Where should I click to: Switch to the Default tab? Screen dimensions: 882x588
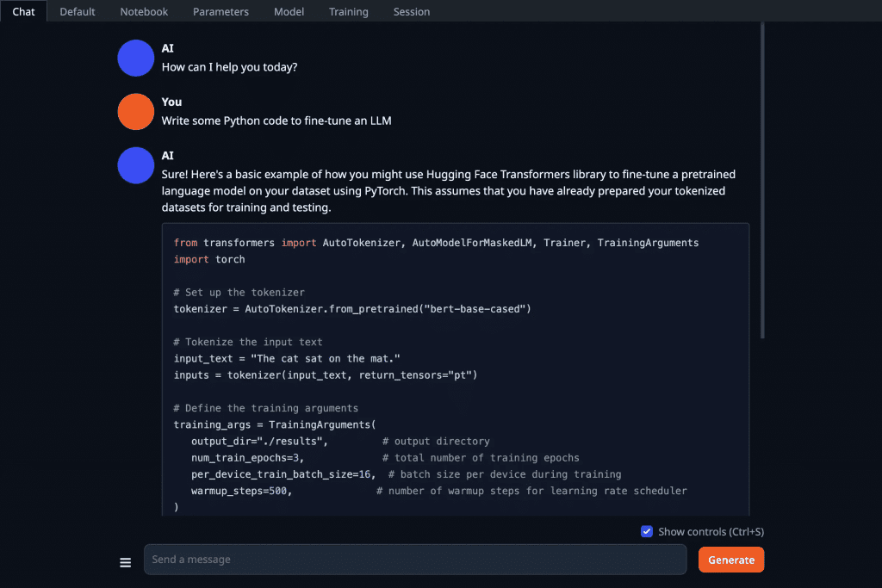(x=77, y=11)
